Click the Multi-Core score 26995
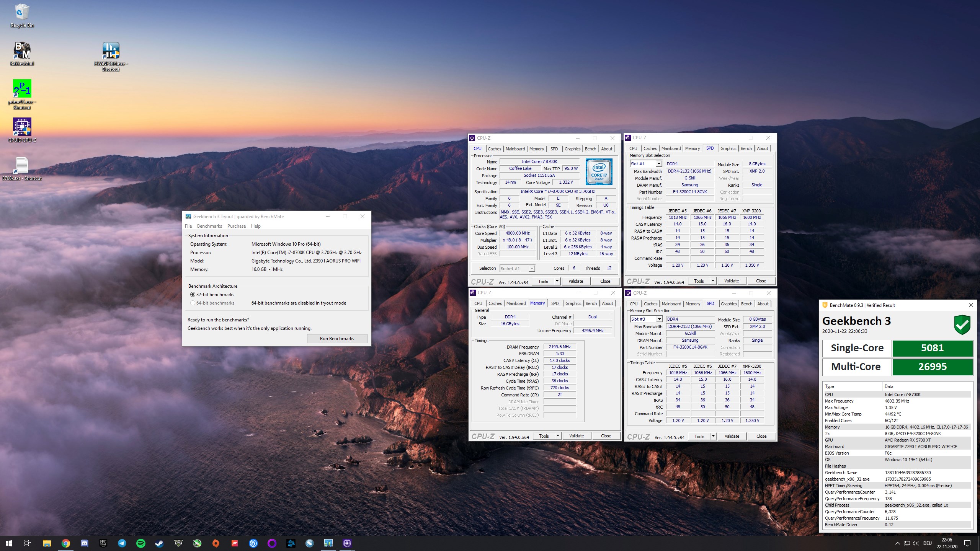This screenshot has width=980, height=551. (933, 367)
